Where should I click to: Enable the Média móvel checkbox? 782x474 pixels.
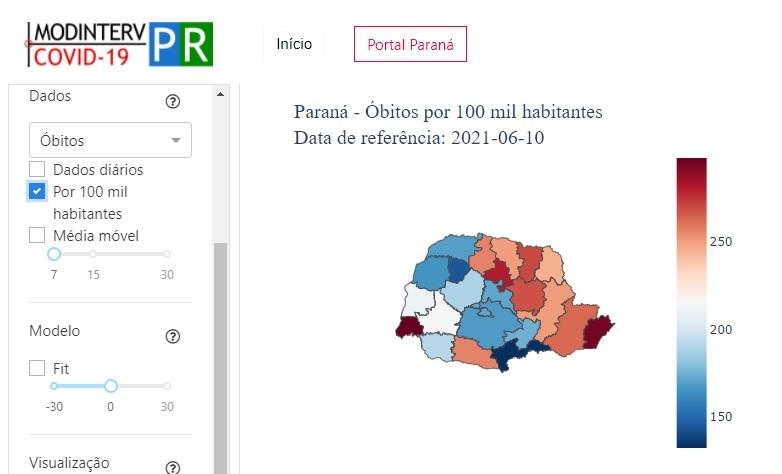click(x=37, y=235)
